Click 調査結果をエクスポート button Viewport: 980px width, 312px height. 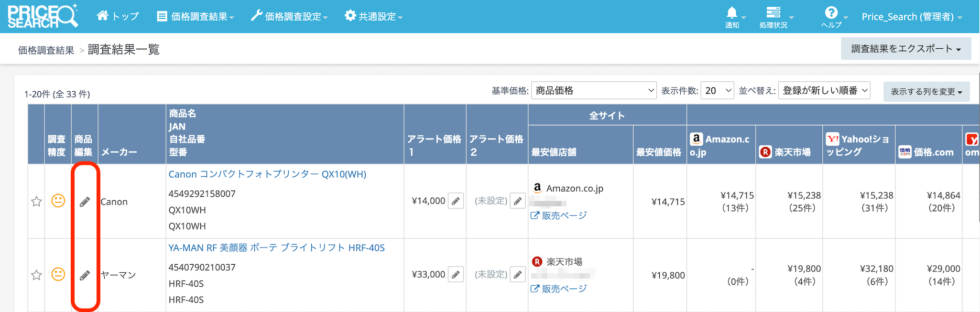905,49
